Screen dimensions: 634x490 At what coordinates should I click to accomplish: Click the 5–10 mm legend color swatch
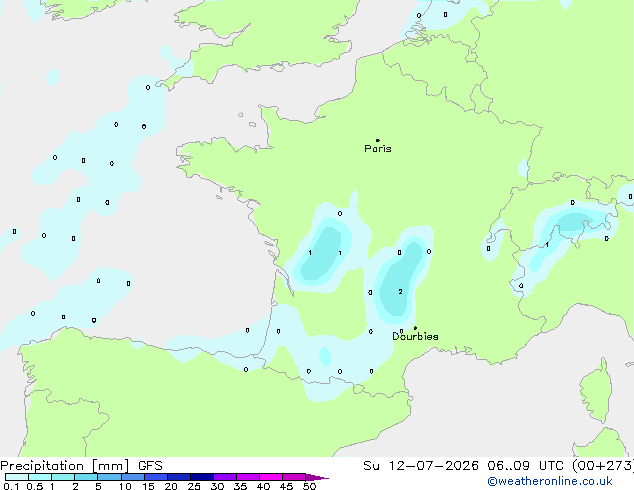(x=109, y=477)
